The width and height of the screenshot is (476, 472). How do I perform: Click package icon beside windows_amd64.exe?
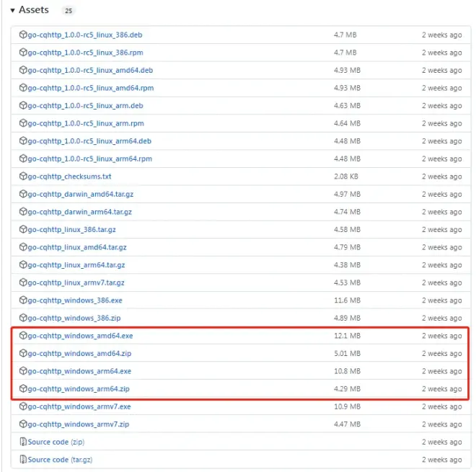pyautogui.click(x=23, y=335)
